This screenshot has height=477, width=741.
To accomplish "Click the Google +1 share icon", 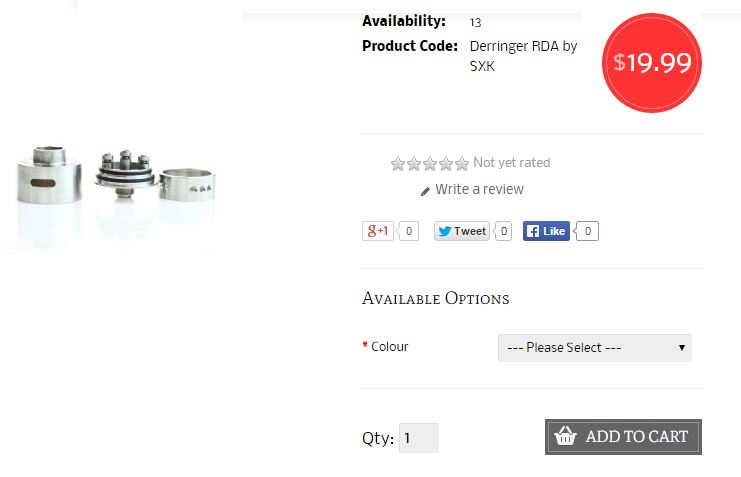I will [x=378, y=231].
